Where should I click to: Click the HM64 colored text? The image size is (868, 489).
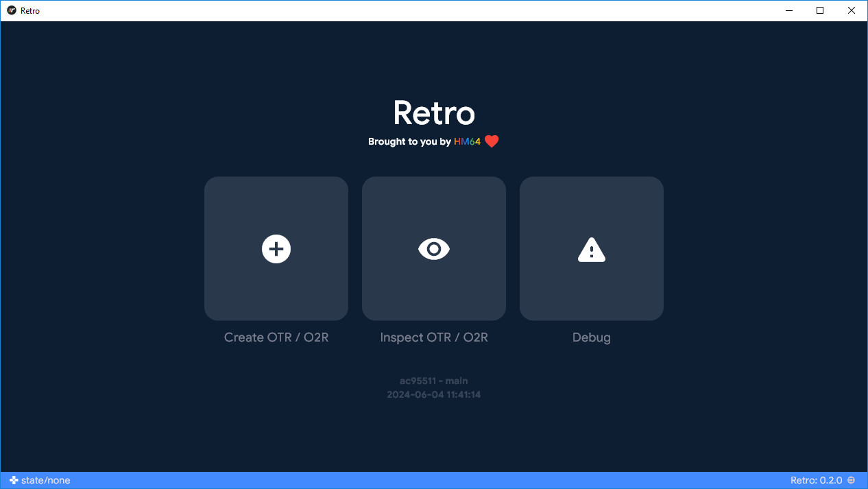467,141
